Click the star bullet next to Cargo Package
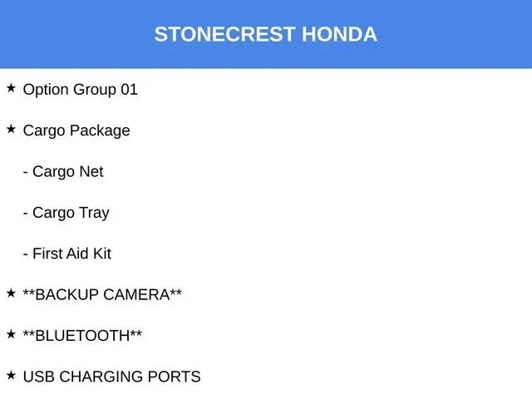 coord(11,129)
